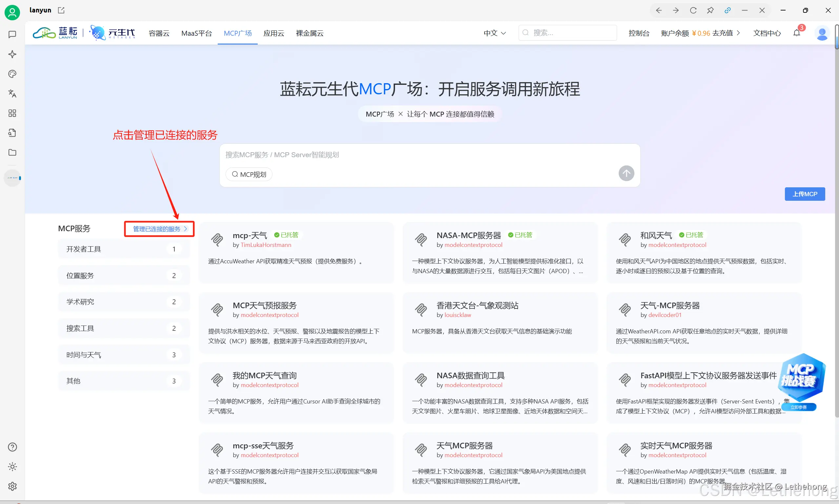Toggle the light-dark theme sun icon
The image size is (839, 504).
coord(12,467)
